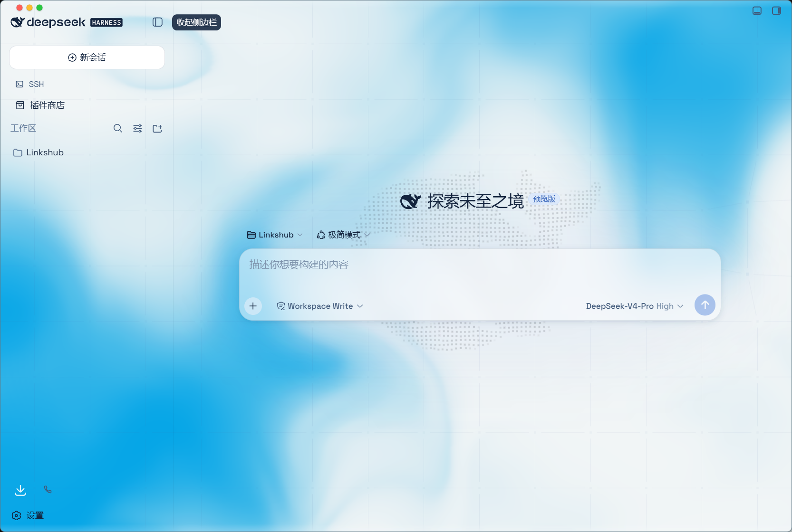Select the Linkshub workspace in sidebar
792x532 pixels.
point(39,152)
